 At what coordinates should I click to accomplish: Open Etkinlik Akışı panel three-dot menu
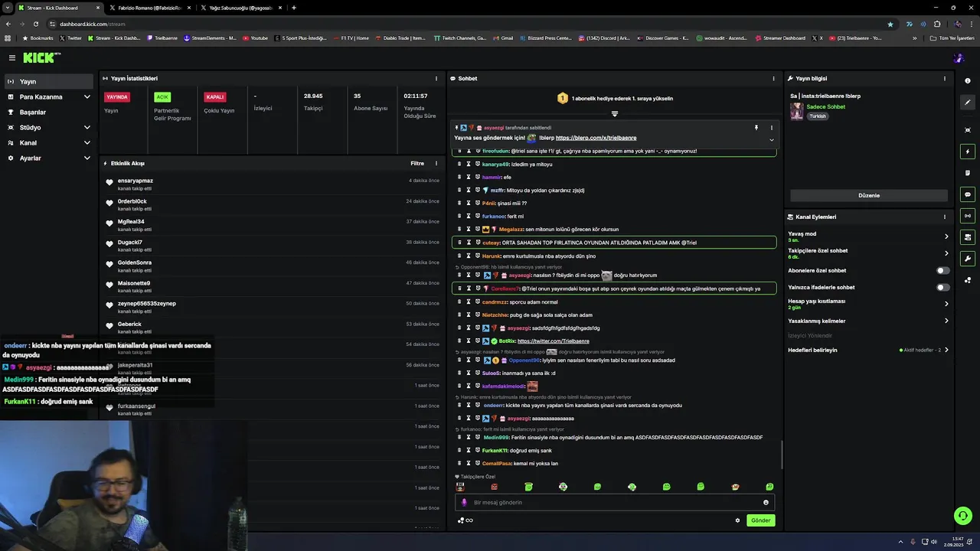click(x=436, y=163)
